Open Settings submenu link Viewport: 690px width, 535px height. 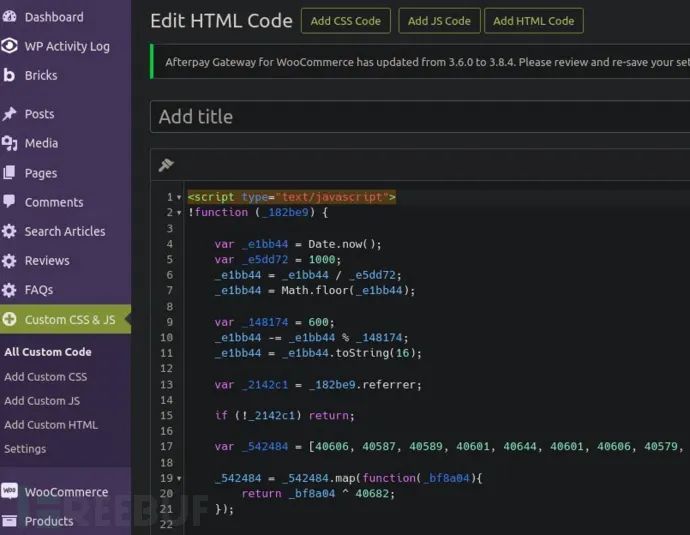25,449
